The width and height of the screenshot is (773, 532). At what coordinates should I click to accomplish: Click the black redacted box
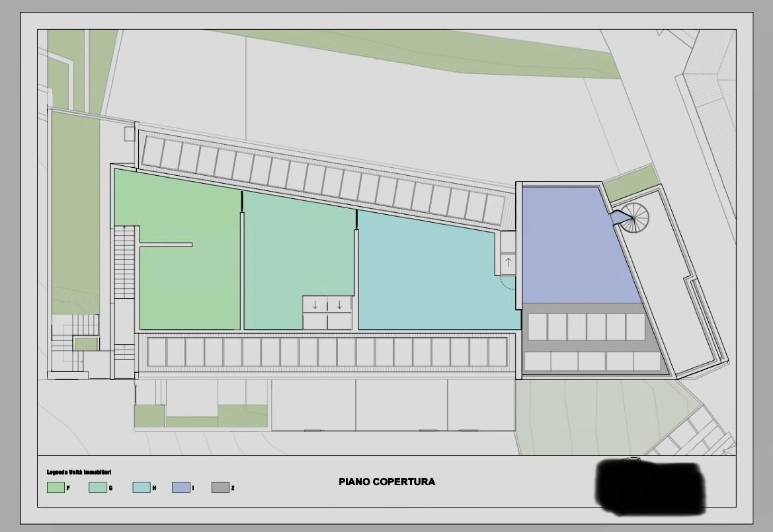coord(648,486)
